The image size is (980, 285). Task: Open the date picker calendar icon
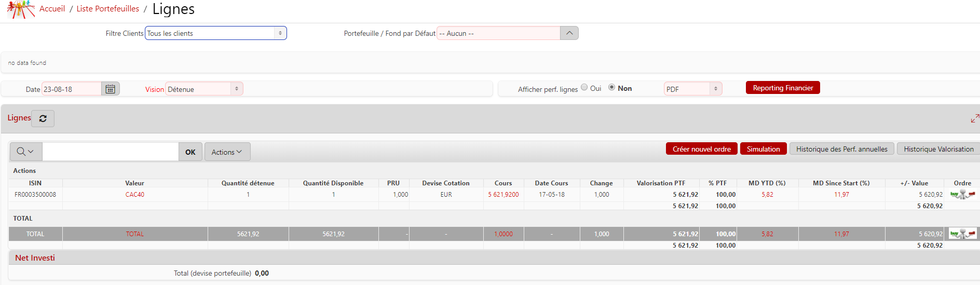point(110,89)
